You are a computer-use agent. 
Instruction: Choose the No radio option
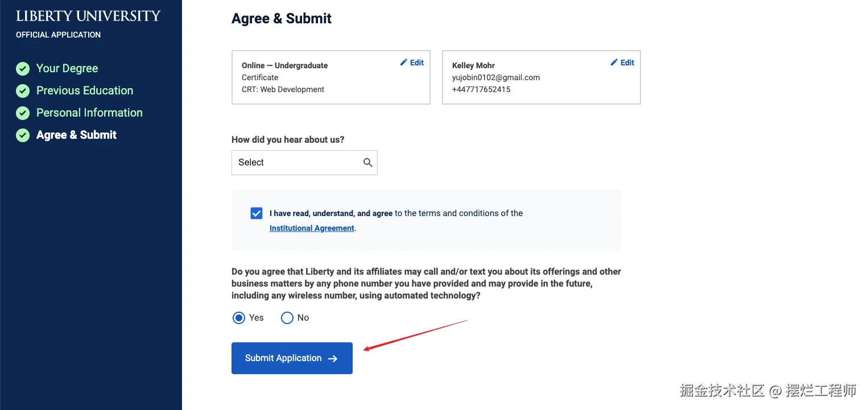point(287,318)
